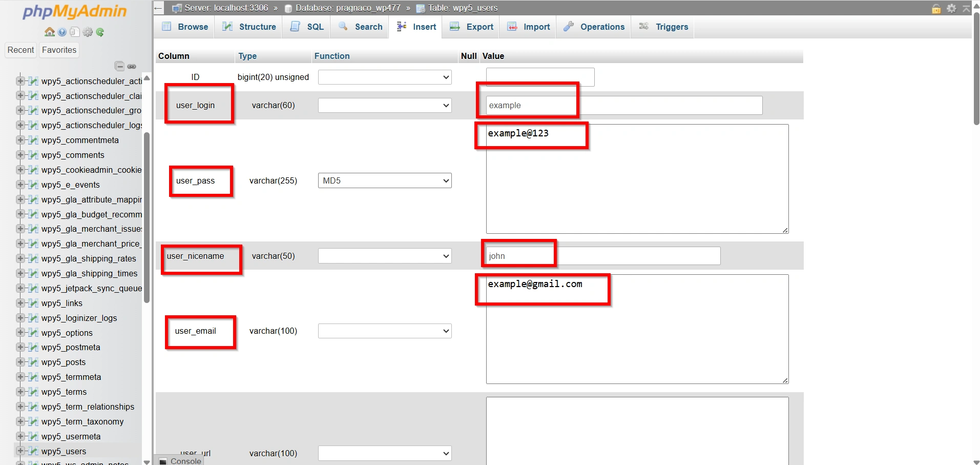Click table icon next to wpy5_e_events
Viewport: 980px width, 465px height.
pyautogui.click(x=33, y=185)
